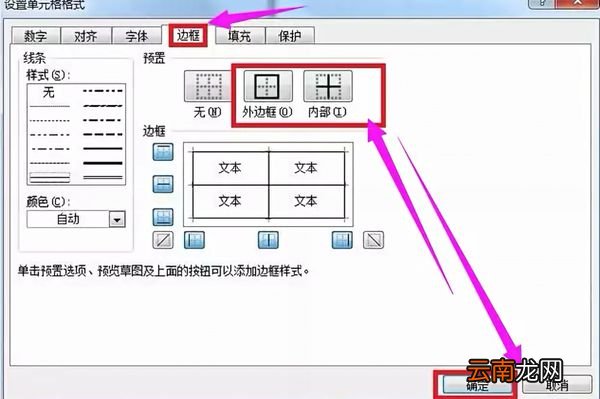Select the 边框 tab
The width and height of the screenshot is (600, 399).
(x=188, y=36)
